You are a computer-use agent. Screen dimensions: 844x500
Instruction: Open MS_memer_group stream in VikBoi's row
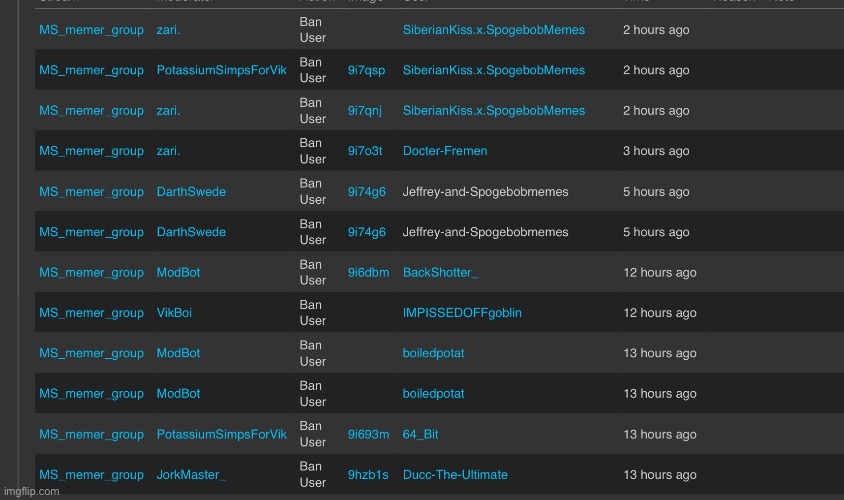click(x=91, y=313)
